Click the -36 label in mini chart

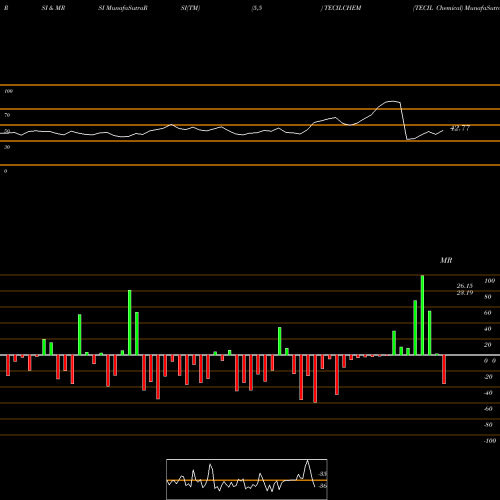(x=322, y=486)
